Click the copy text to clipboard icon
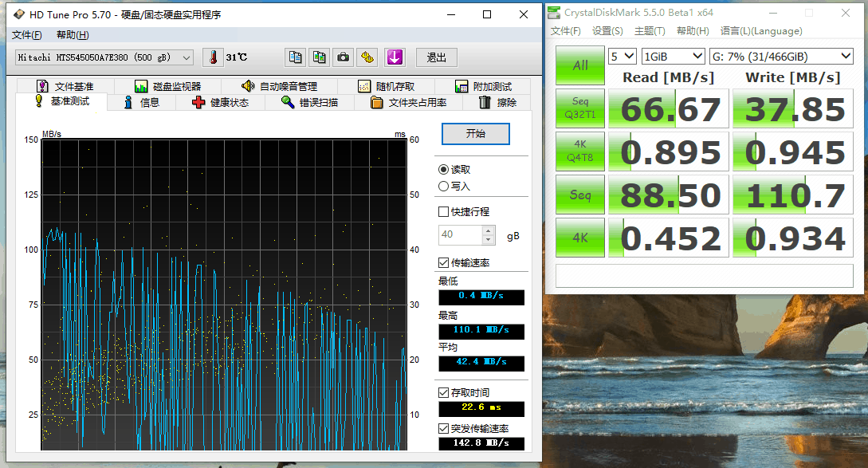 pyautogui.click(x=296, y=57)
